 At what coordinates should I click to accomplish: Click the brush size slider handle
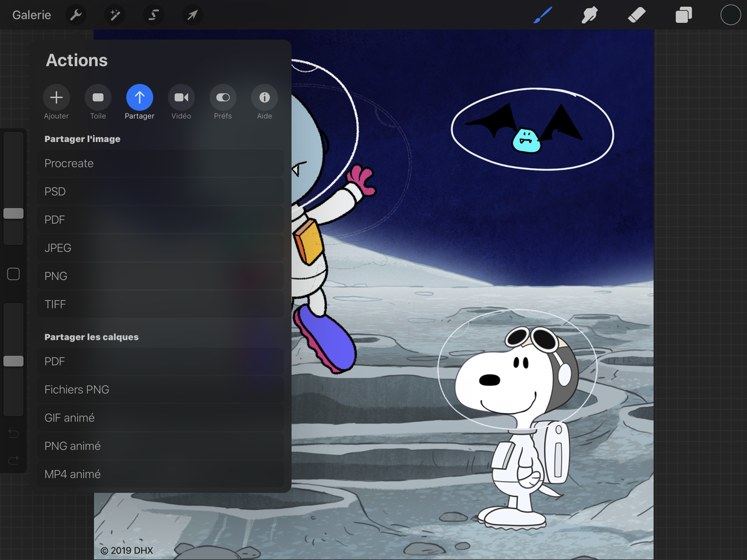pos(13,213)
